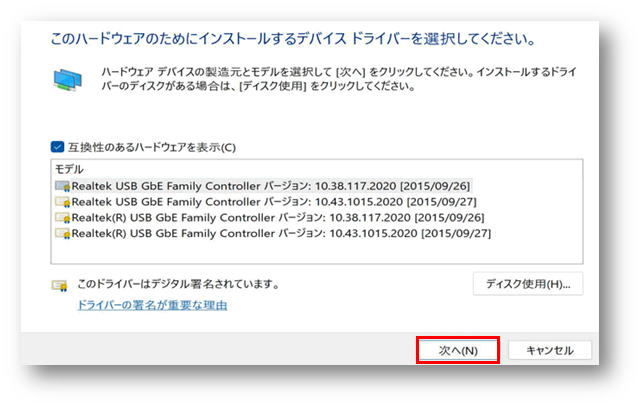Click the キャンセル button

[x=549, y=350]
